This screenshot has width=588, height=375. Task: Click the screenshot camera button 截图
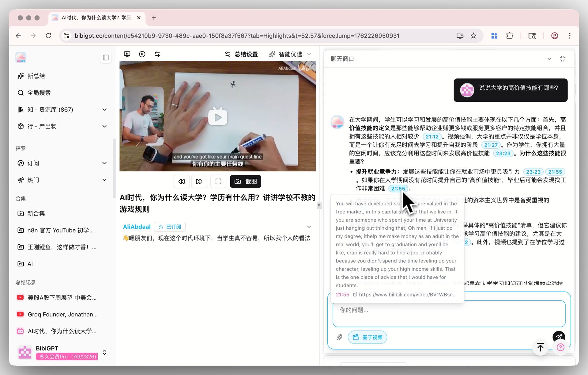pyautogui.click(x=245, y=182)
